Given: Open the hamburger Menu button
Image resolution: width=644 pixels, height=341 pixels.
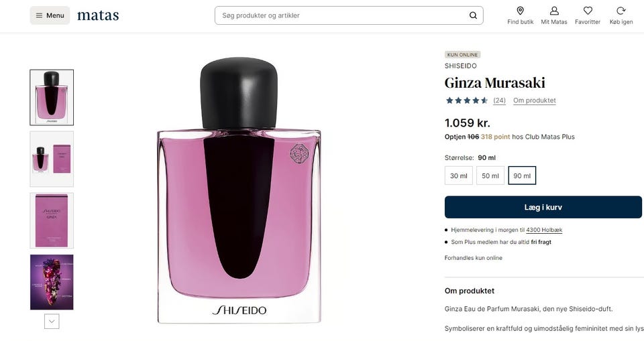Looking at the screenshot, I should click(x=50, y=15).
